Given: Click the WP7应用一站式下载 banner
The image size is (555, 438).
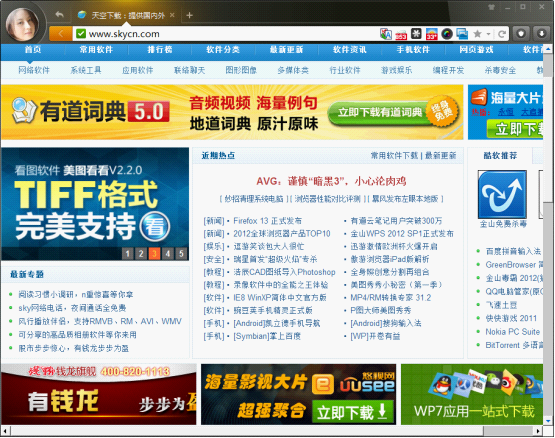Looking at the screenshot, I should tap(472, 394).
